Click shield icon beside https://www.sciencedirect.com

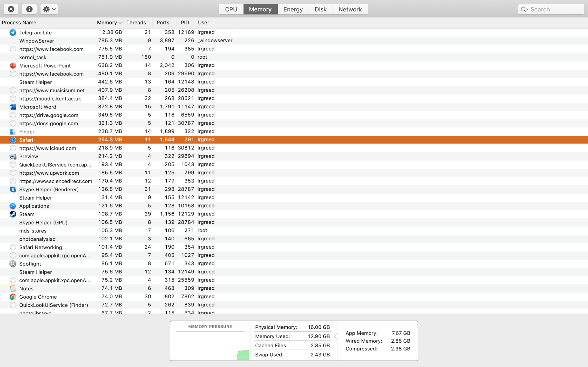[x=13, y=181]
